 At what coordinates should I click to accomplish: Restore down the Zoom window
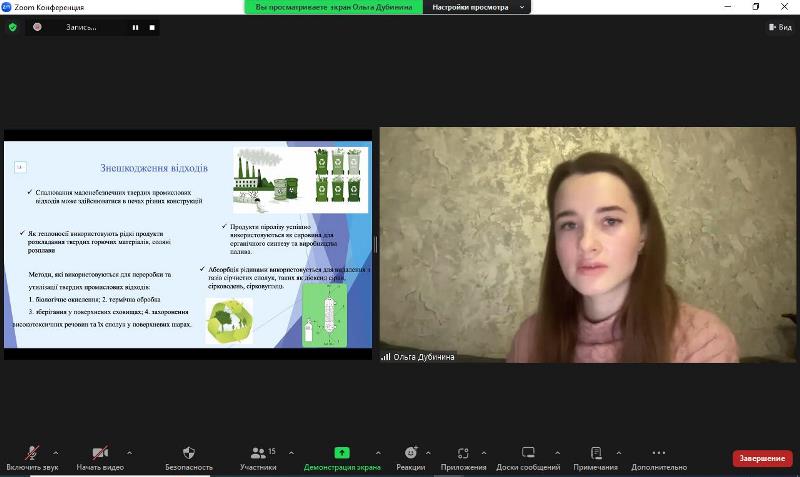click(756, 7)
